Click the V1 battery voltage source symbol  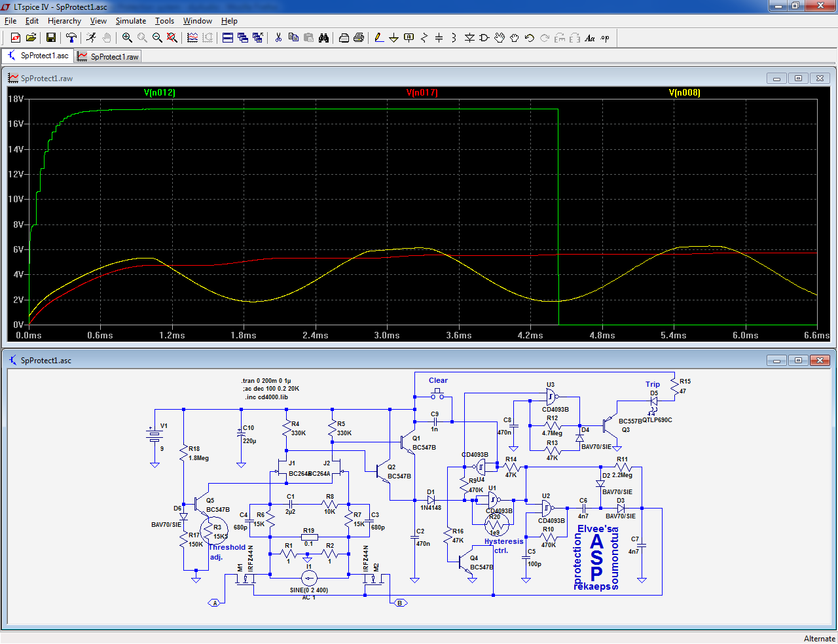pyautogui.click(x=155, y=435)
